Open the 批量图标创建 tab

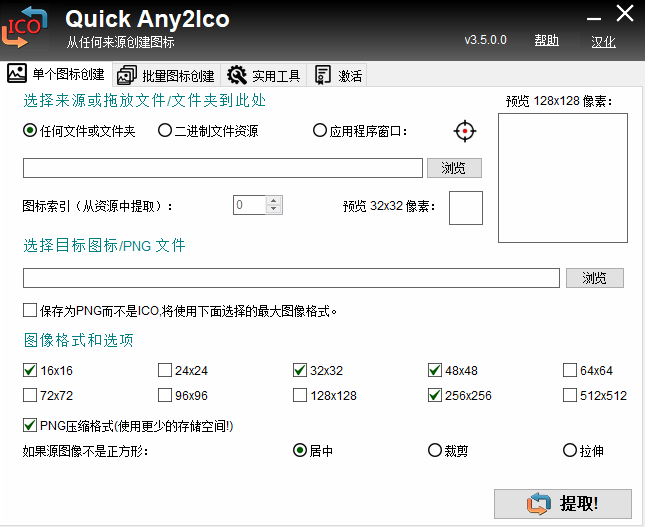(x=166, y=75)
